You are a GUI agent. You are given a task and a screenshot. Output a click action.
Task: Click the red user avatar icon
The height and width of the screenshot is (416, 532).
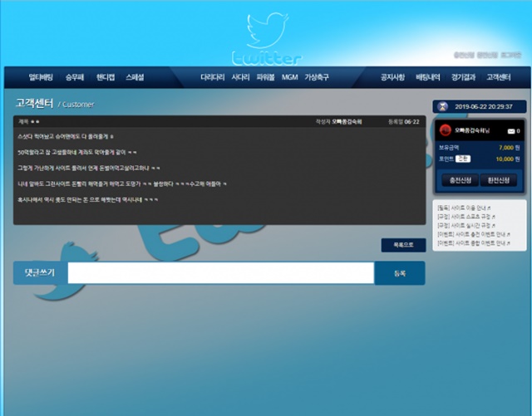pyautogui.click(x=445, y=130)
